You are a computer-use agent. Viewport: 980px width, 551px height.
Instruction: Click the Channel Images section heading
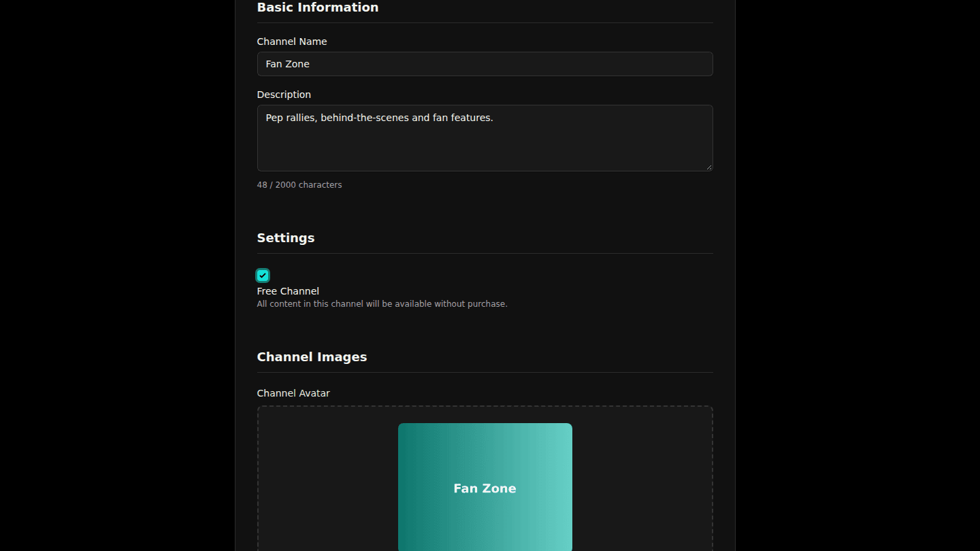pyautogui.click(x=312, y=357)
